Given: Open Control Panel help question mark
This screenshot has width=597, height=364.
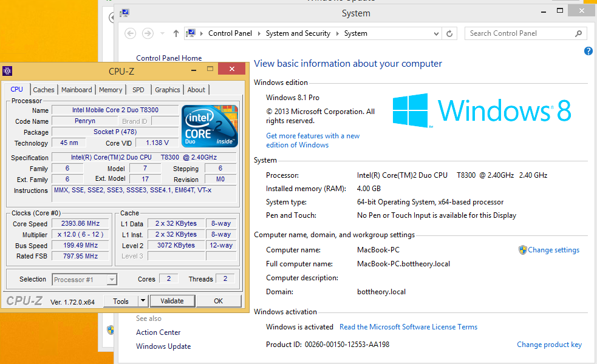Looking at the screenshot, I should click(588, 51).
